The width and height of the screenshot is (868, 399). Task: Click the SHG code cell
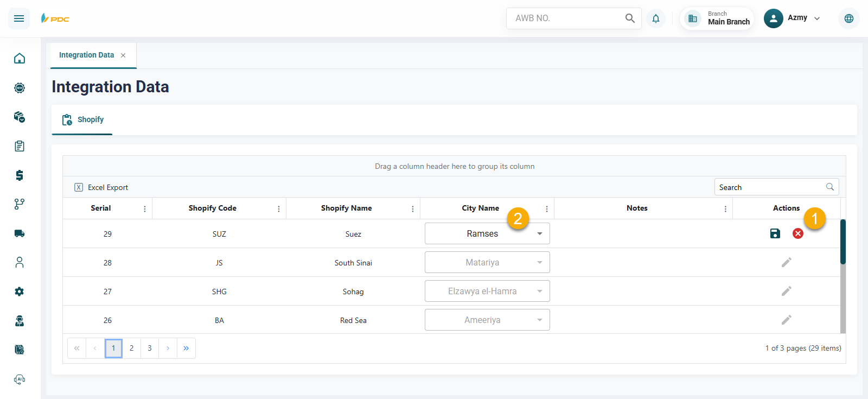tap(219, 292)
